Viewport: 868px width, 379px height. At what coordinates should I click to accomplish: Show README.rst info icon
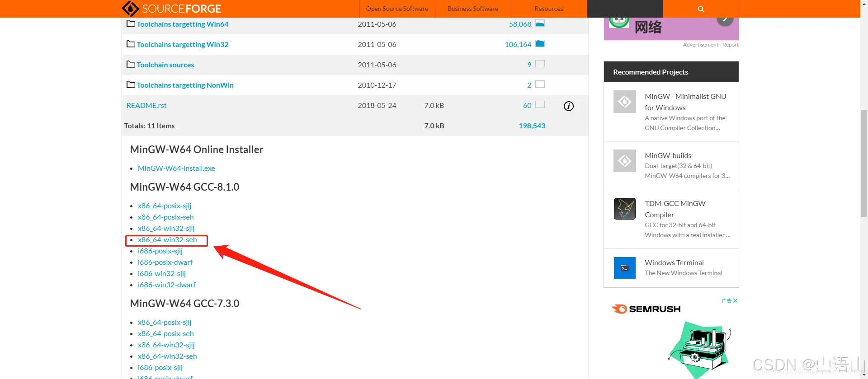[x=569, y=106]
